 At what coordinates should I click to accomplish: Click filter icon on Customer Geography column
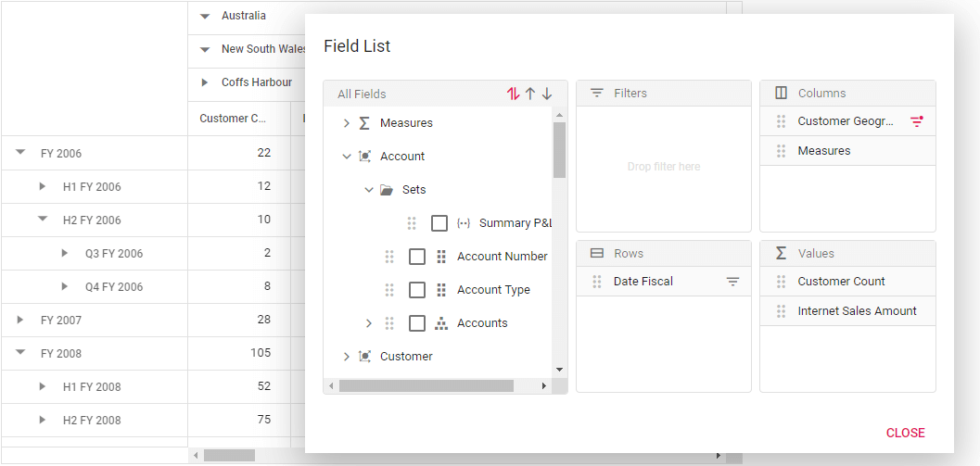coord(917,121)
